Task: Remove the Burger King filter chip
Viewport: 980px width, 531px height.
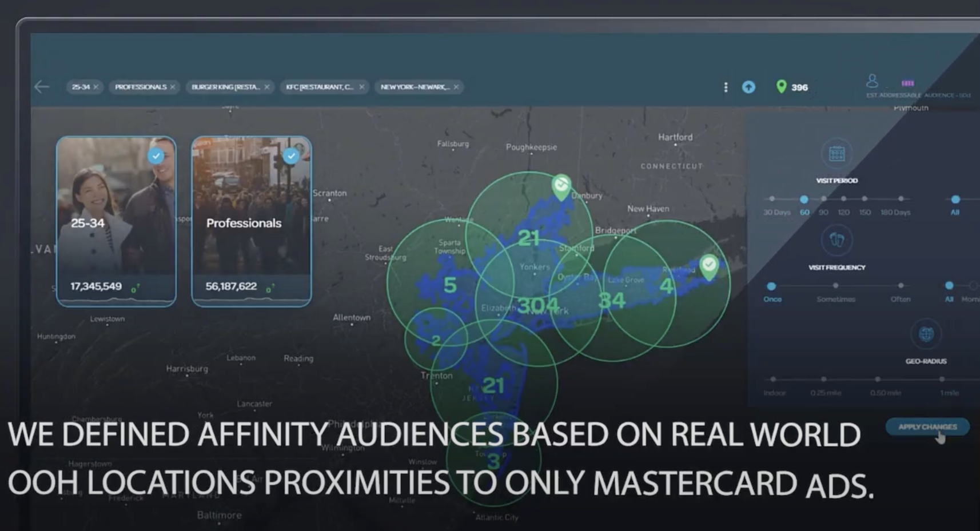Action: (x=267, y=87)
